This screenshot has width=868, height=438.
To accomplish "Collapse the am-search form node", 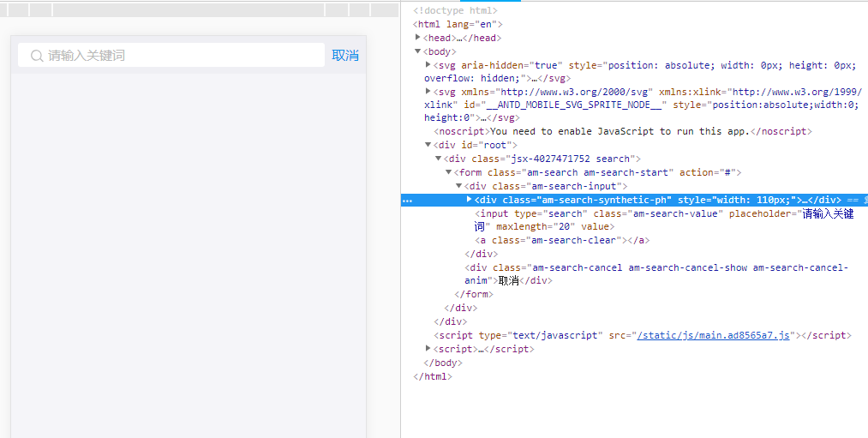I will (x=448, y=172).
